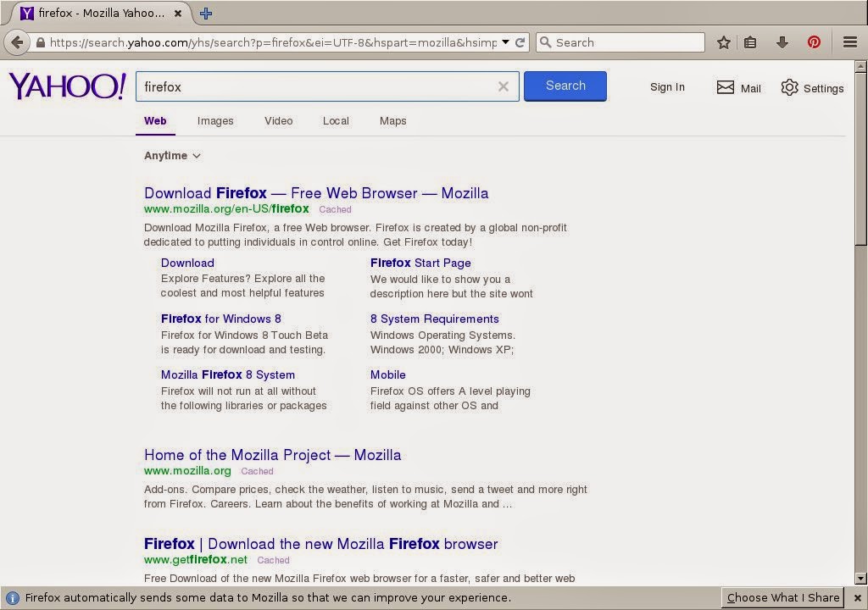The image size is (868, 610).
Task: Open the Sign In link
Action: point(667,87)
